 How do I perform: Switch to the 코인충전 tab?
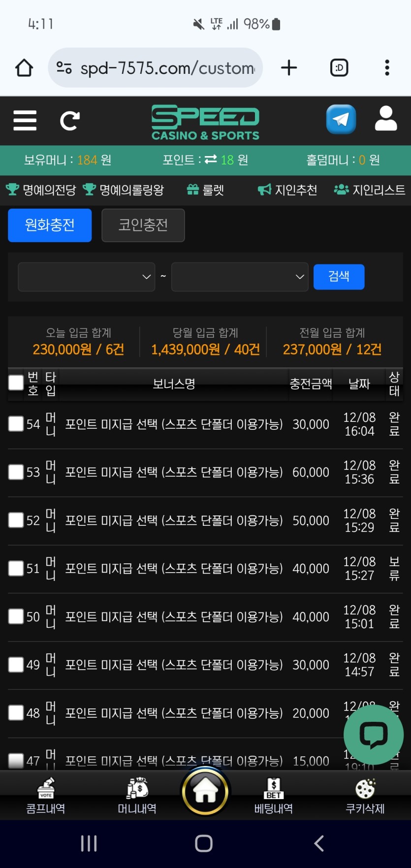point(143,225)
